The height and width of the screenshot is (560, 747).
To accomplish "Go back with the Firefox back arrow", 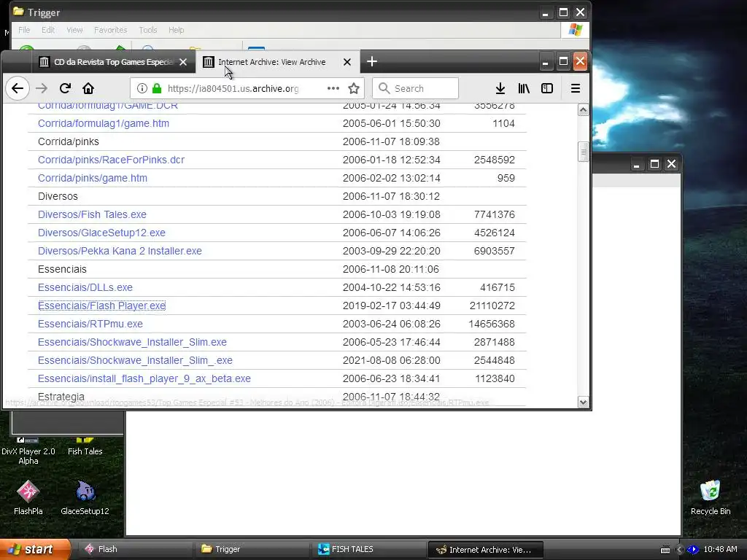I will 18,88.
